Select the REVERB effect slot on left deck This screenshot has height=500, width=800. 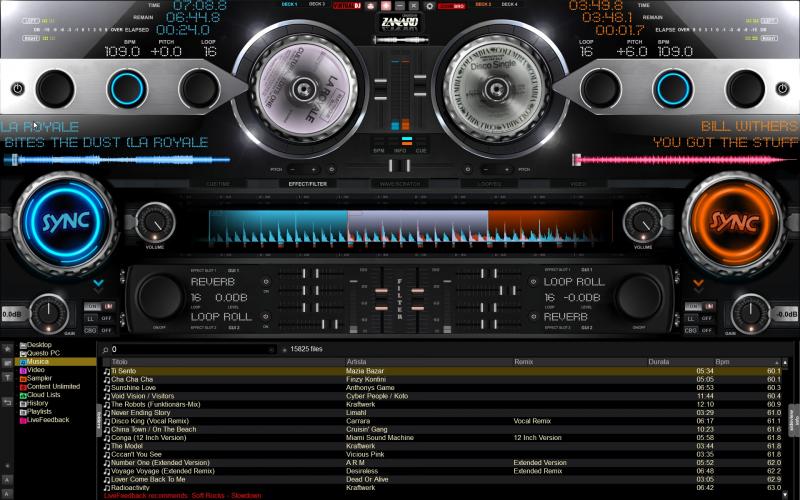click(213, 282)
